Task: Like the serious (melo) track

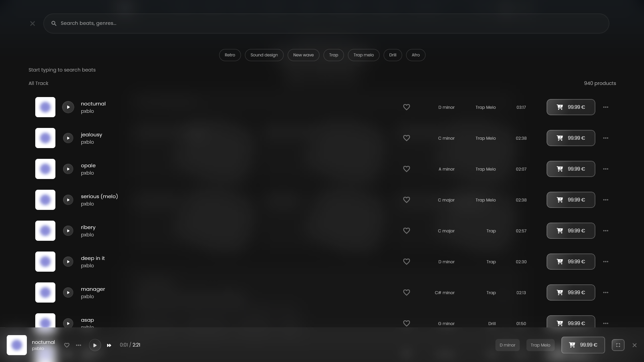Action: click(x=407, y=200)
